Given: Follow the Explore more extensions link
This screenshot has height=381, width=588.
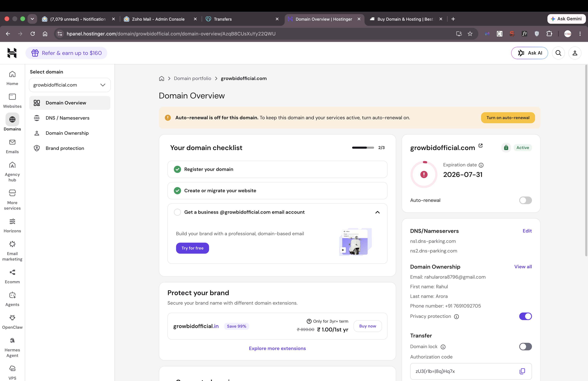Looking at the screenshot, I should [x=277, y=348].
